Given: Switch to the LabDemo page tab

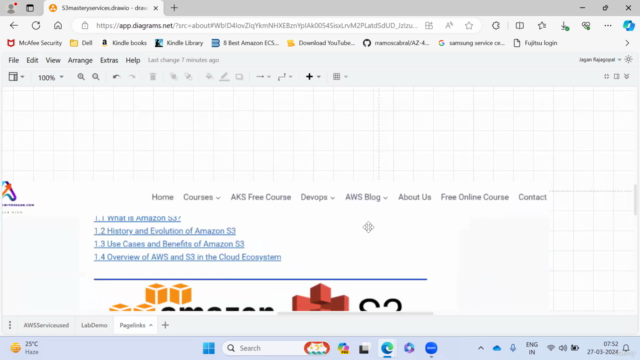Looking at the screenshot, I should (94, 325).
